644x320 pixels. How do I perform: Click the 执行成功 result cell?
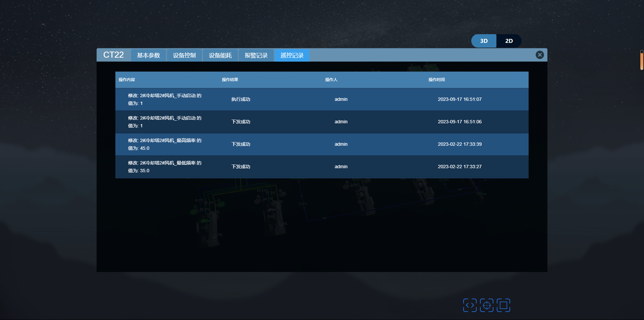pyautogui.click(x=241, y=99)
